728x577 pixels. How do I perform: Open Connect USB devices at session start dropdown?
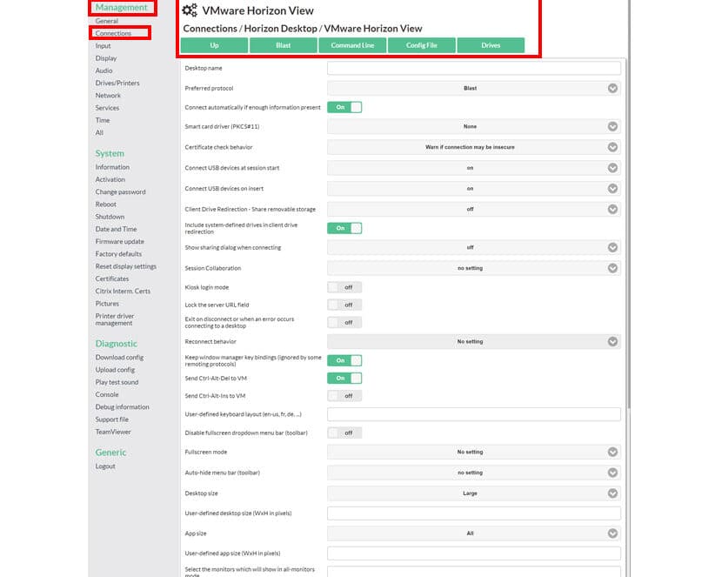(473, 168)
